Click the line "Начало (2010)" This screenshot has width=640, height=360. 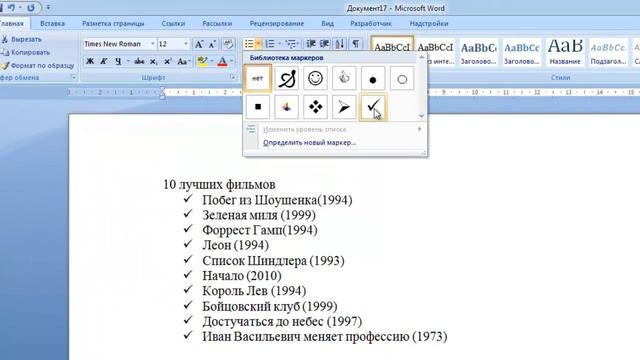coord(242,276)
